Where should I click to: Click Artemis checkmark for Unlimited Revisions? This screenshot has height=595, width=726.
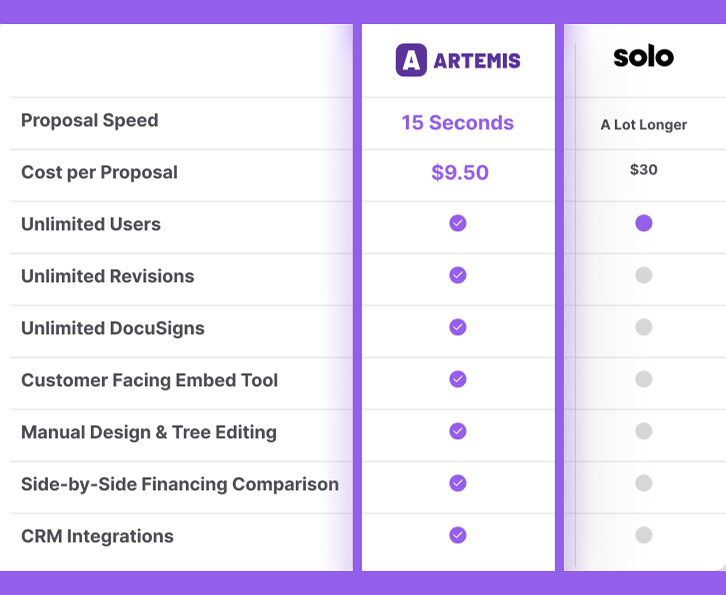457,275
